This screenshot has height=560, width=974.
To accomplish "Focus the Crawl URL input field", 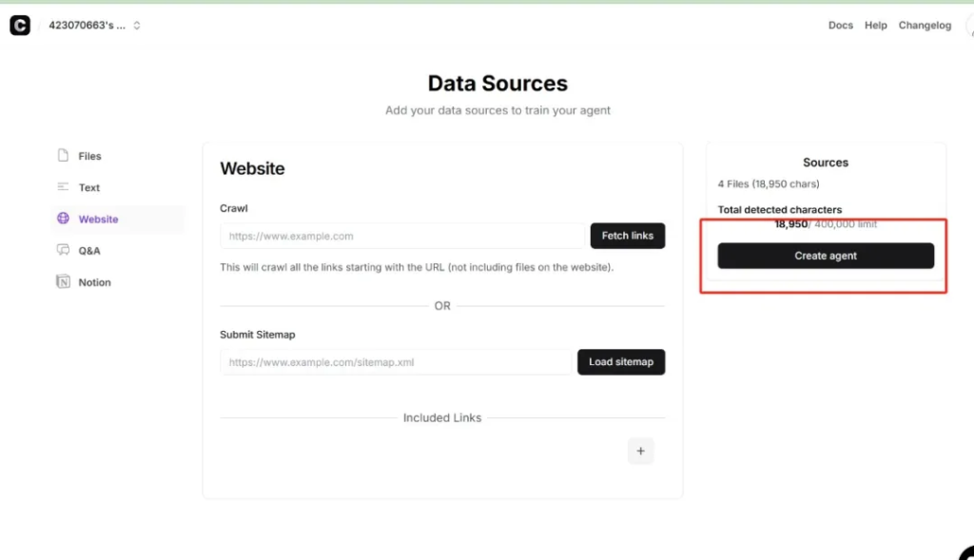I will coord(402,236).
